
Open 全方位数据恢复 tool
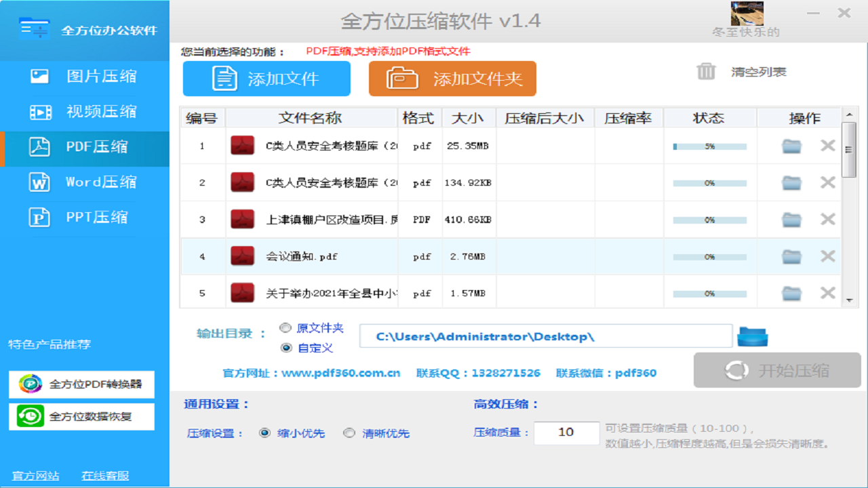tap(81, 416)
